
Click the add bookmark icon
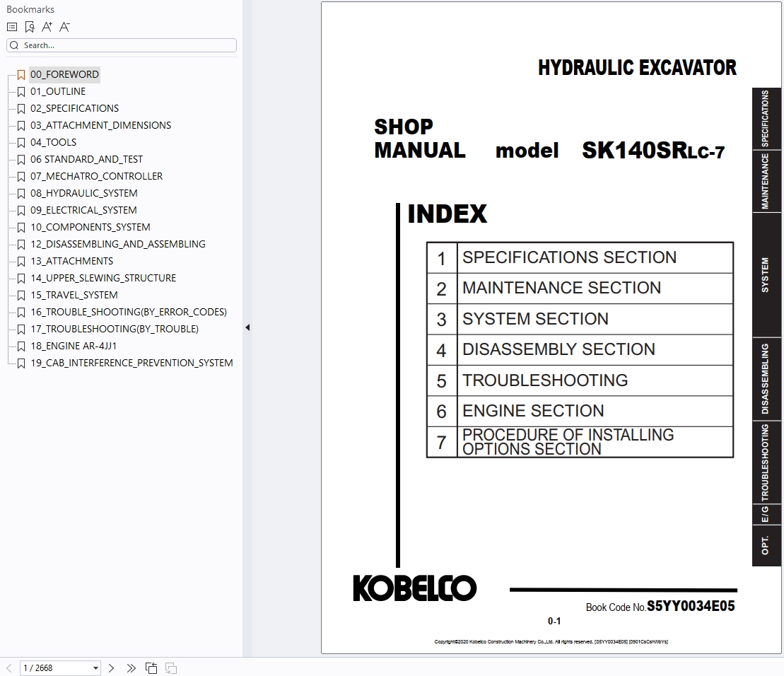(30, 27)
